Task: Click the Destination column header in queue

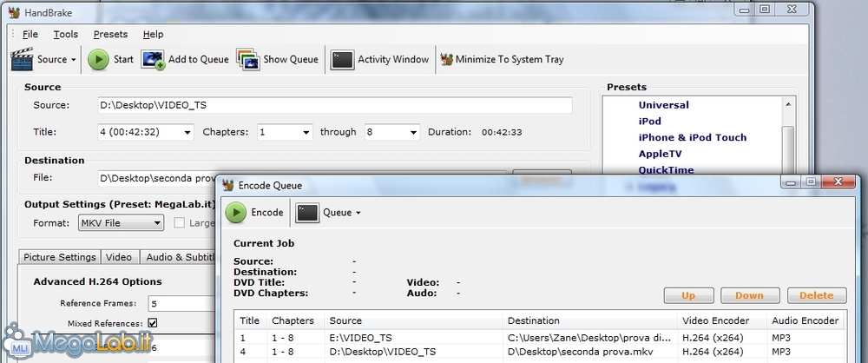Action: [x=590, y=320]
